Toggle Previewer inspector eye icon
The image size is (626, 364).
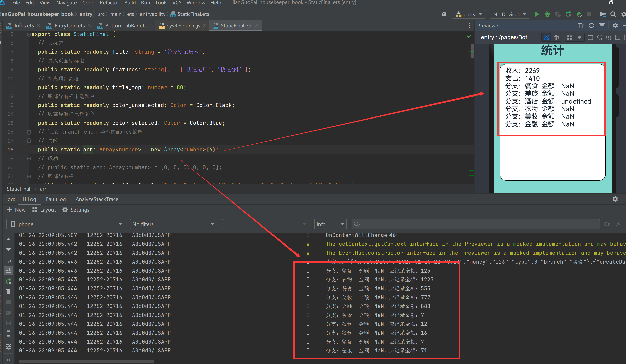pos(546,37)
